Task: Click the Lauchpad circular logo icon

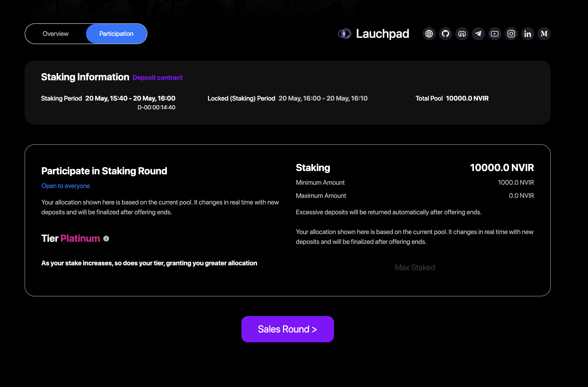Action: 344,34
